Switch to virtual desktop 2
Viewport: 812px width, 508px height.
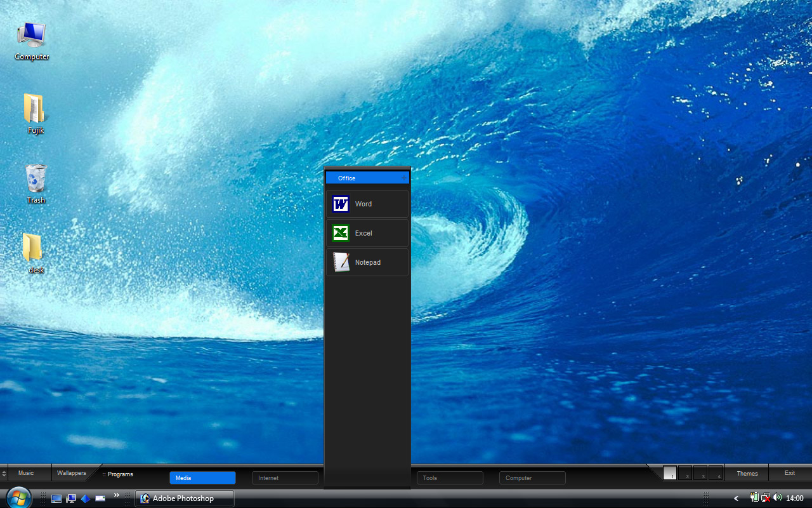pyautogui.click(x=685, y=473)
